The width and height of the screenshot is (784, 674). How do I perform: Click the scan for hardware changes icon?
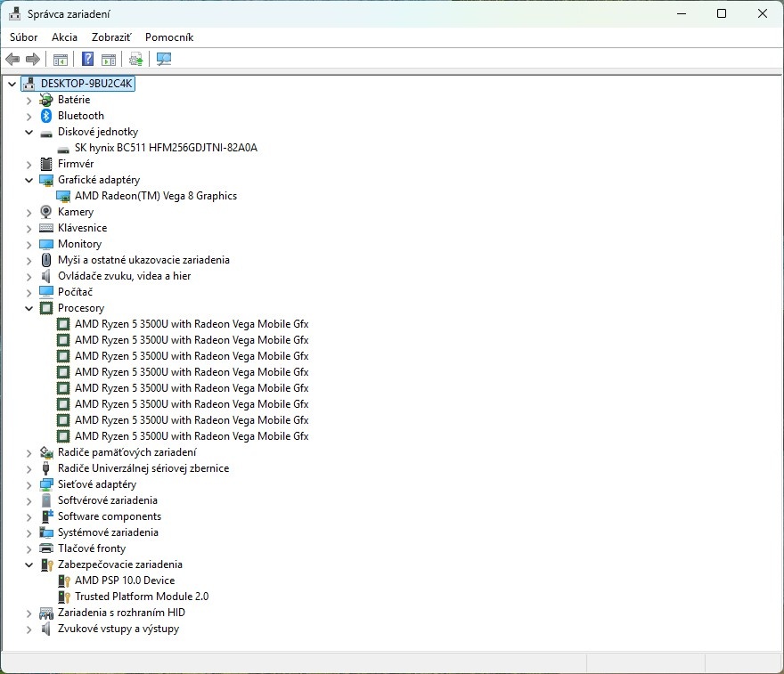coord(163,60)
